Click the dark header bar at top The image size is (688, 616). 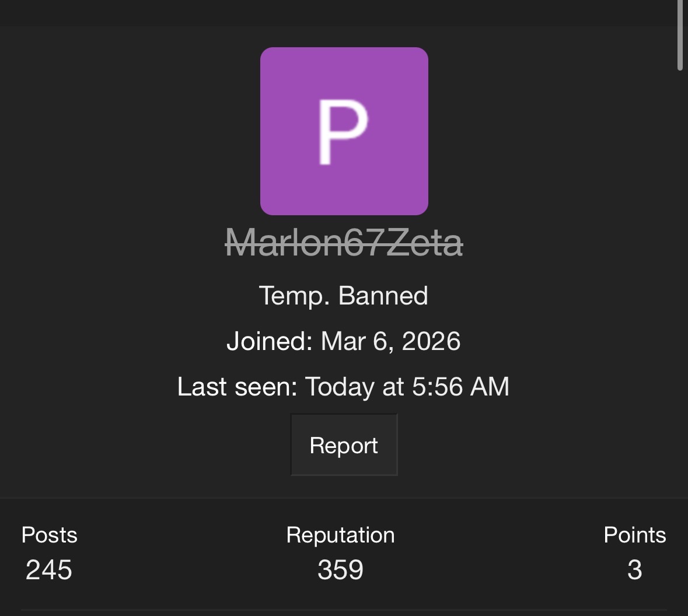click(338, 12)
